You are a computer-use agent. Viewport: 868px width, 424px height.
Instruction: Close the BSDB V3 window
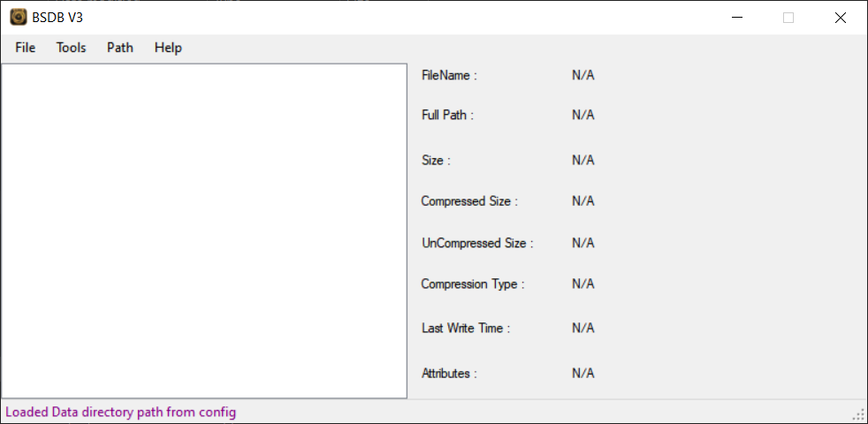pos(841,18)
